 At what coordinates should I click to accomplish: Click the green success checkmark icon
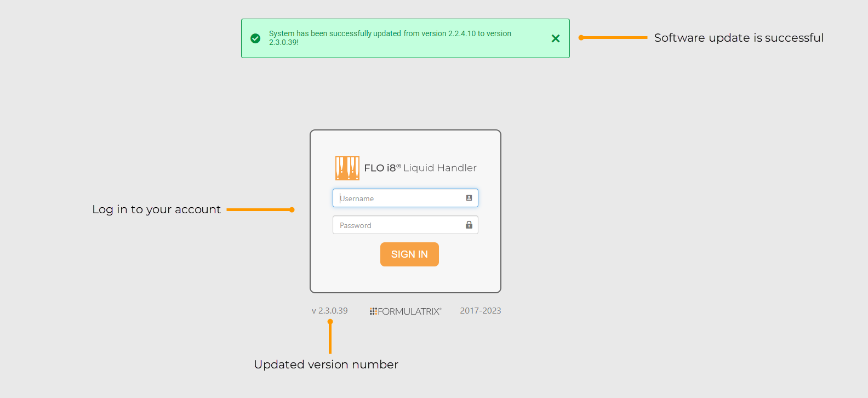pos(255,38)
